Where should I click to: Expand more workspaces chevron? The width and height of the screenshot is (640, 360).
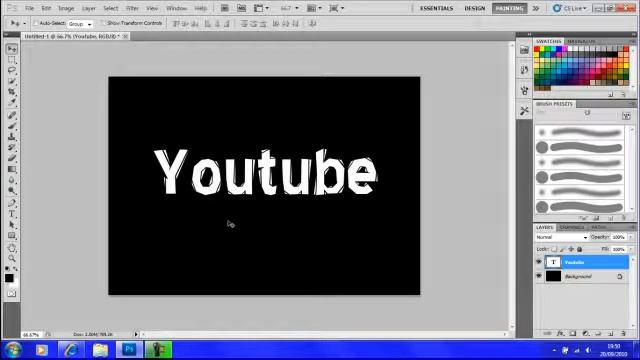tap(536, 8)
